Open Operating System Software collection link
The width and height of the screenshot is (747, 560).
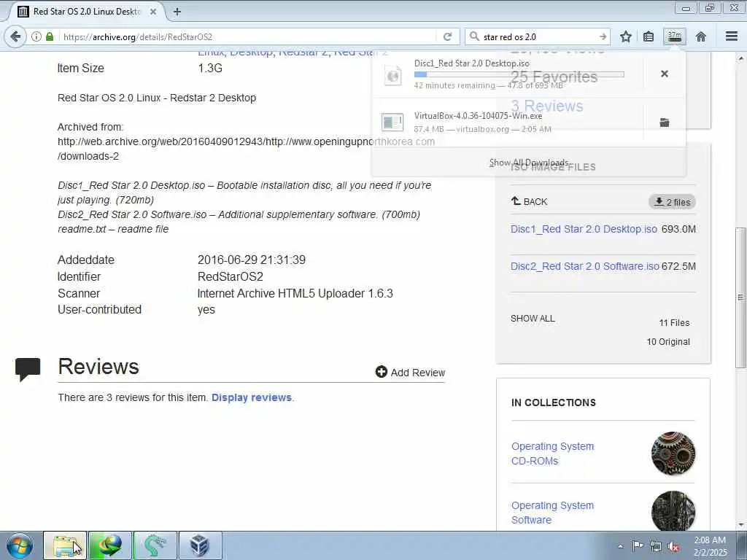coord(553,513)
